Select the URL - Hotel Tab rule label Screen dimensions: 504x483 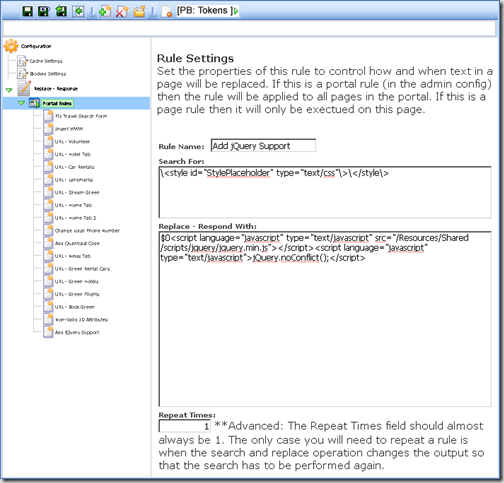73,154
